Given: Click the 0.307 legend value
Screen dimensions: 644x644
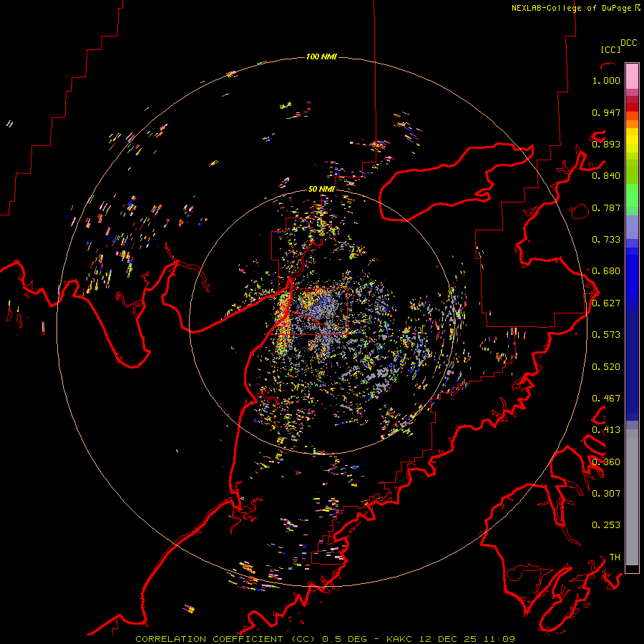Looking at the screenshot, I should (606, 494).
